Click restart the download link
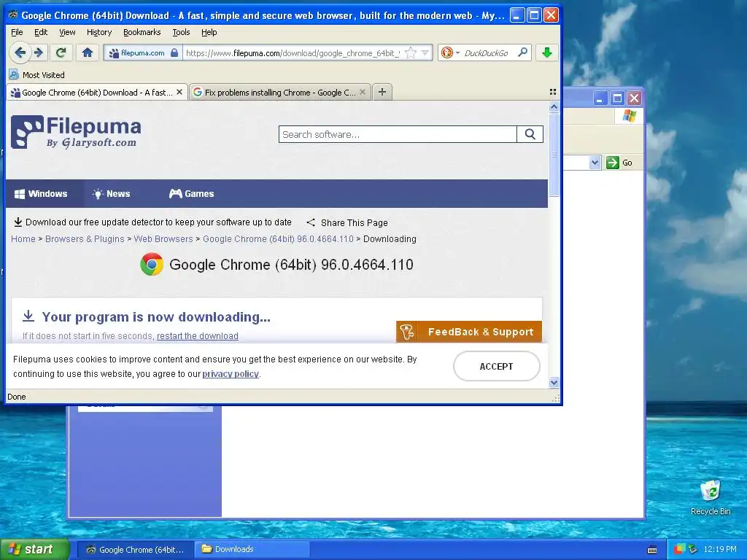 (197, 335)
